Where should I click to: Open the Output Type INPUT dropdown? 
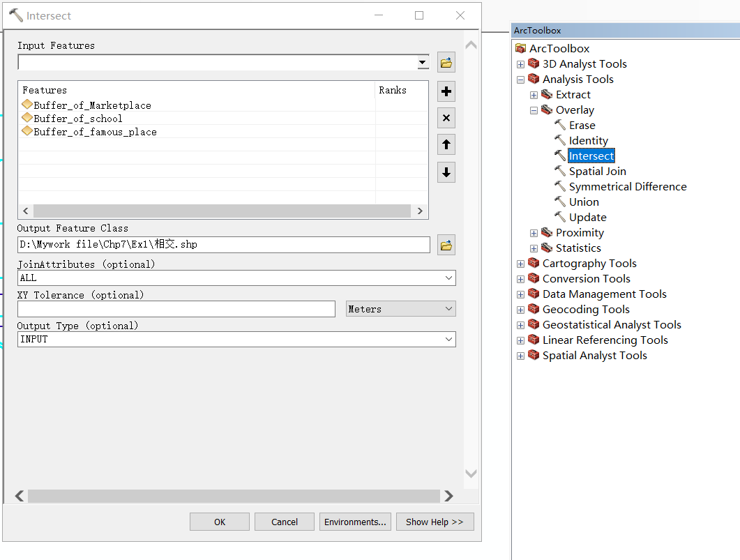pos(448,339)
